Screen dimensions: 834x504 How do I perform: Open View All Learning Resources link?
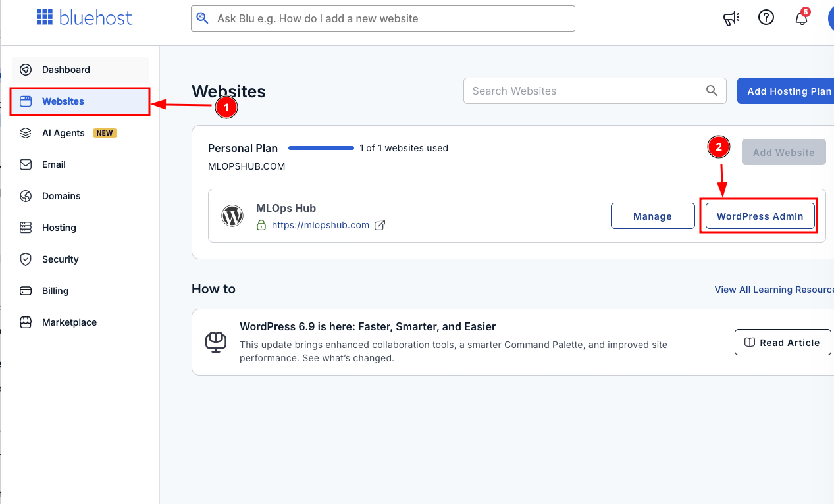774,290
